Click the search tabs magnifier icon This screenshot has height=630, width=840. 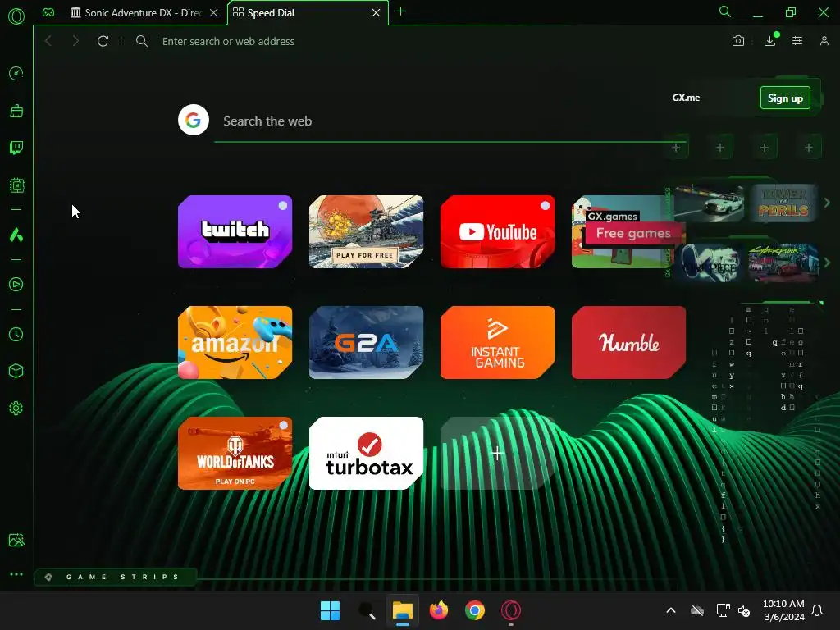click(725, 11)
